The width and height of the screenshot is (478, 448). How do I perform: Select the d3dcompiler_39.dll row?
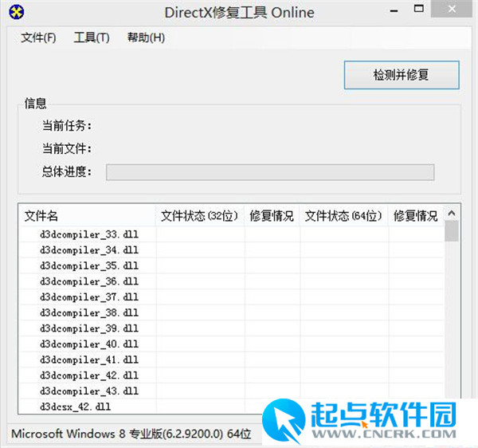point(232,328)
